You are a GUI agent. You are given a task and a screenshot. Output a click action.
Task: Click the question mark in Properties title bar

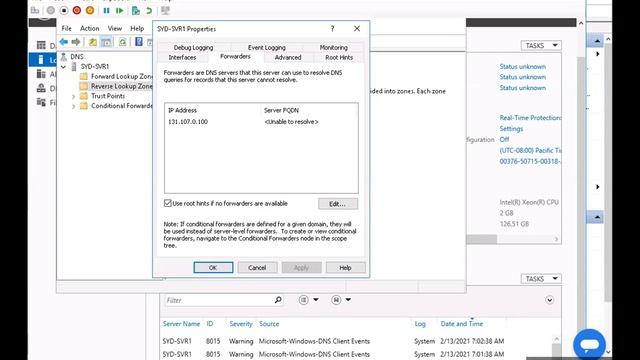pos(332,29)
